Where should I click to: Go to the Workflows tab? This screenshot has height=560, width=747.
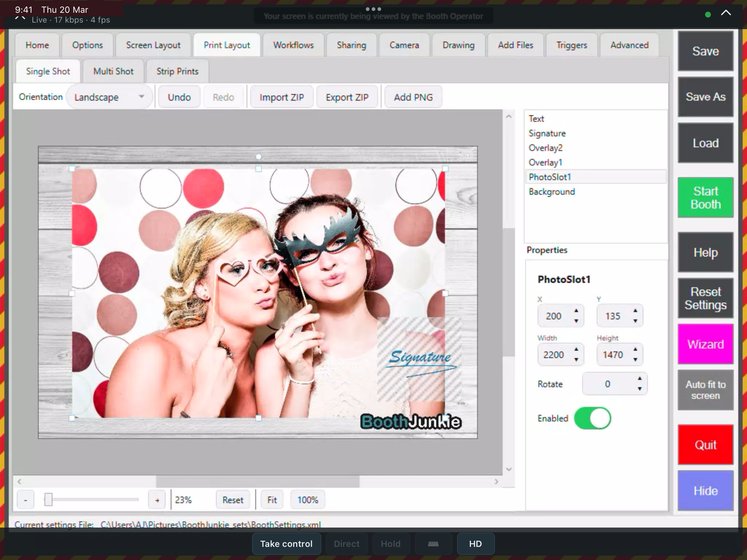[293, 45]
